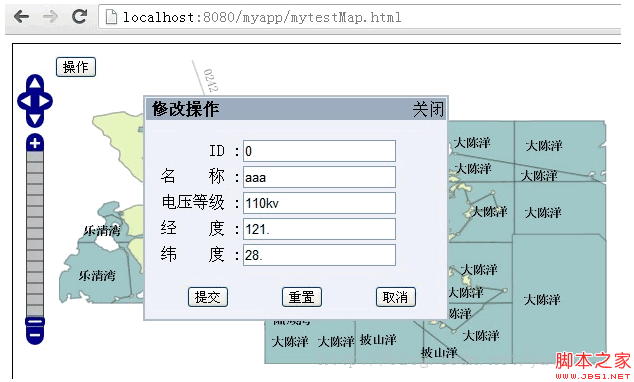Click the zoom bar track

(35, 234)
